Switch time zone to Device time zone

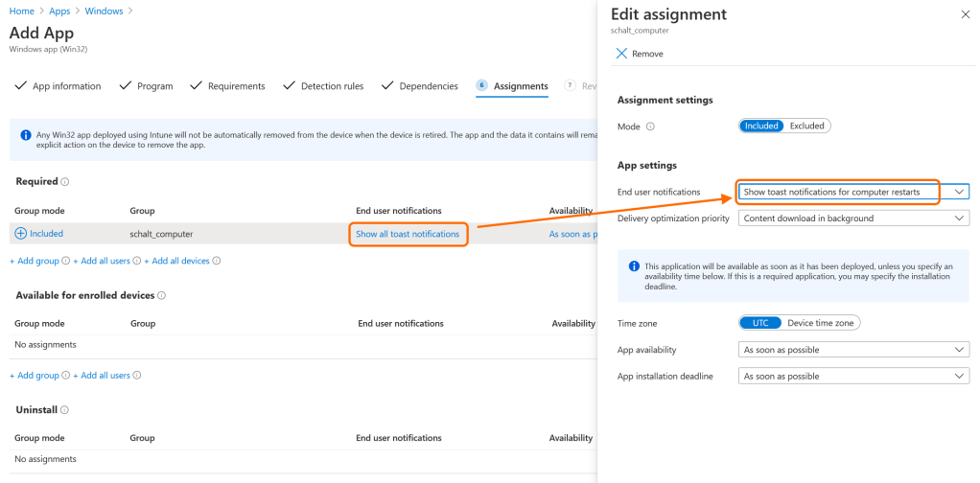[822, 323]
